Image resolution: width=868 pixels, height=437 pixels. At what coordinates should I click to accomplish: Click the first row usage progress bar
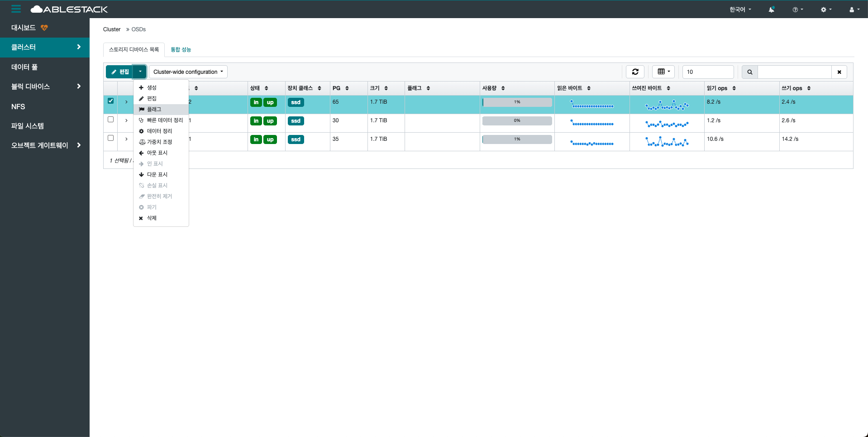point(517,102)
